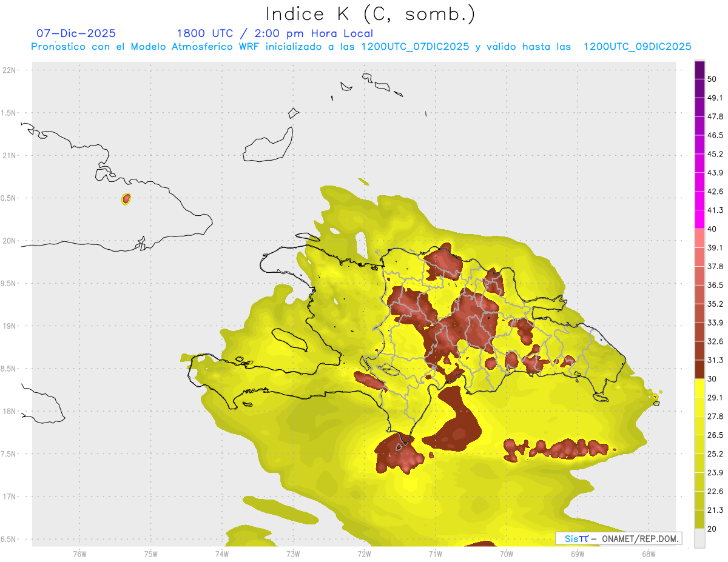Click the latitude label "7.5N"
Screen dimensions: 728x562
(9, 454)
